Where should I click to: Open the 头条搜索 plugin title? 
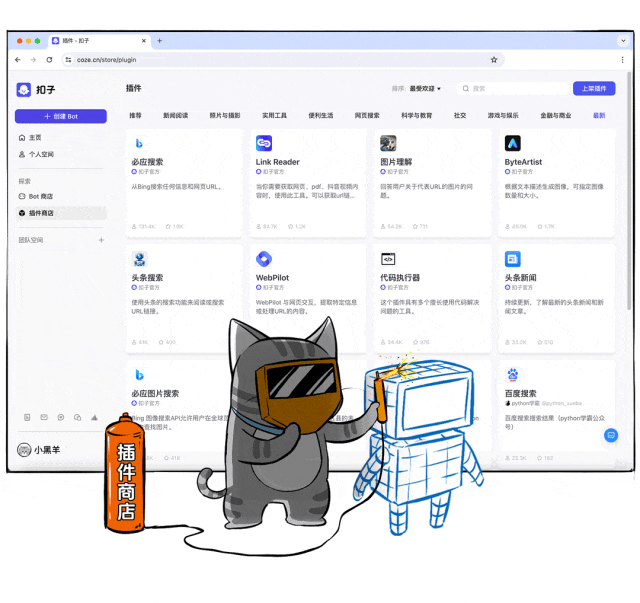pos(147,278)
